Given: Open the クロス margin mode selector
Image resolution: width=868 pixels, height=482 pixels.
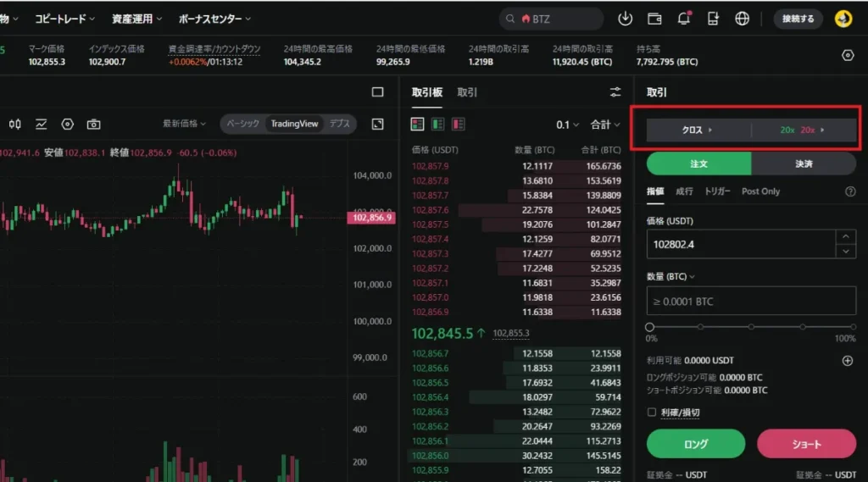Looking at the screenshot, I should tap(698, 130).
